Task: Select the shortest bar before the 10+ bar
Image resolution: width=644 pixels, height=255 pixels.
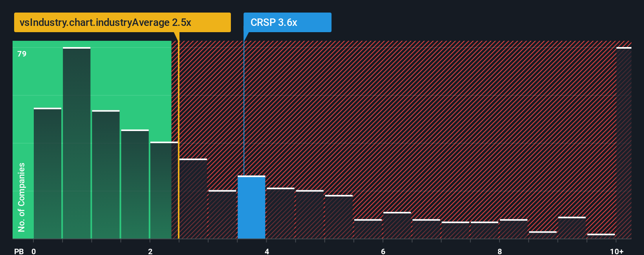Action: click(601, 236)
